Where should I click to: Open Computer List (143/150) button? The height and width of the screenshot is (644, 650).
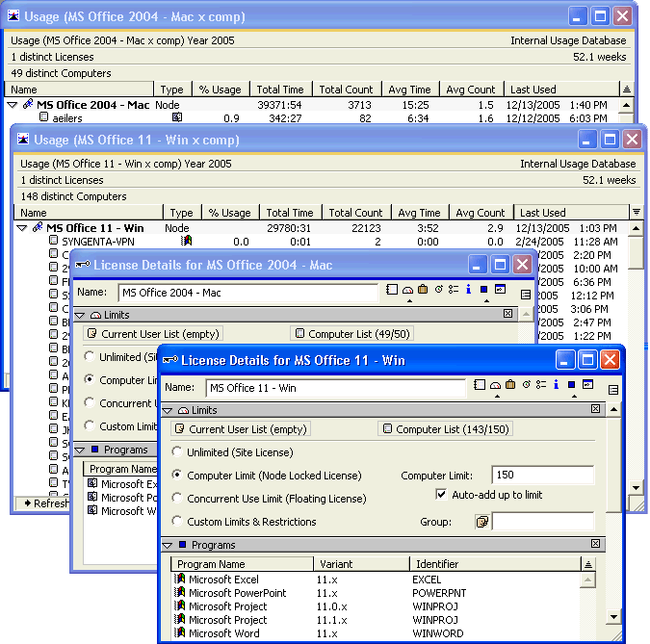[446, 429]
